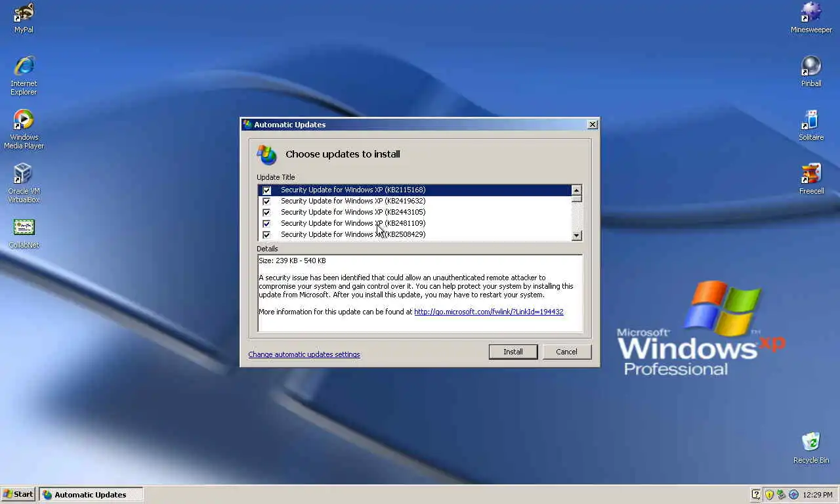Select the Minesweeper desktop shortcut
Screen dimensions: 840x504
tap(811, 18)
